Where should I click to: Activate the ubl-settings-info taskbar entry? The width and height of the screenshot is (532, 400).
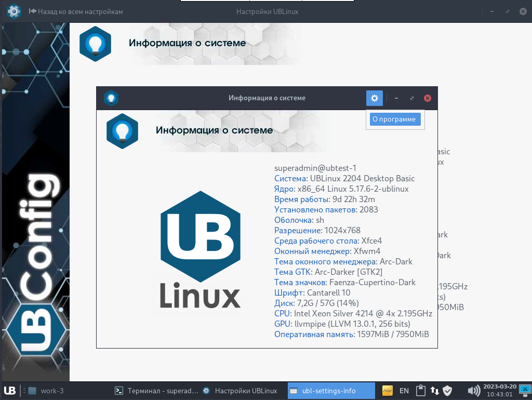coord(331,391)
